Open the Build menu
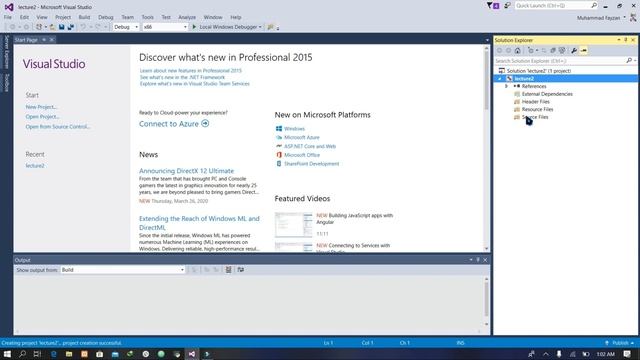Image resolution: width=640 pixels, height=360 pixels. [84, 17]
